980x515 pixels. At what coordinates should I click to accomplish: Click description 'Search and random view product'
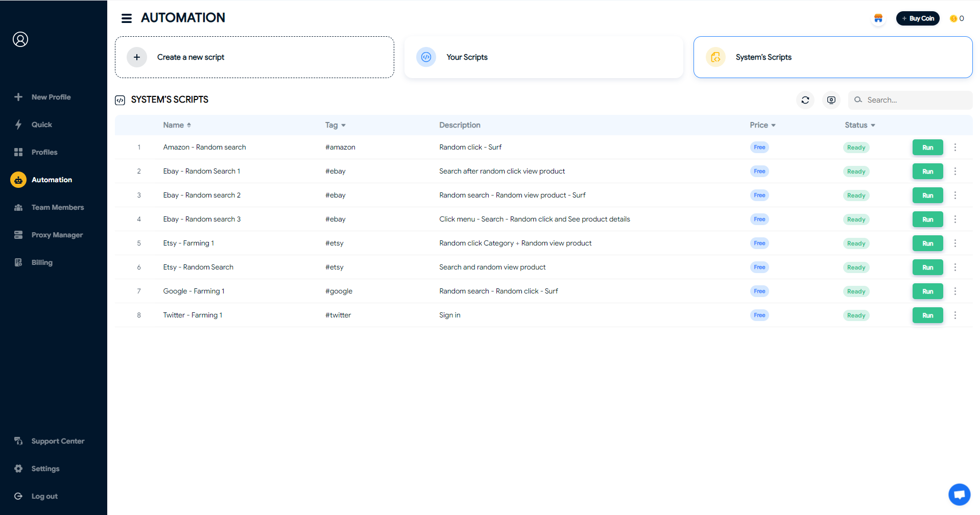coord(492,267)
